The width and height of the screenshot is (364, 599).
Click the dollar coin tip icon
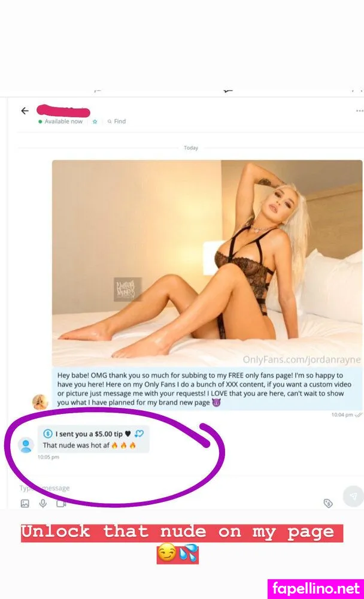[x=48, y=434]
